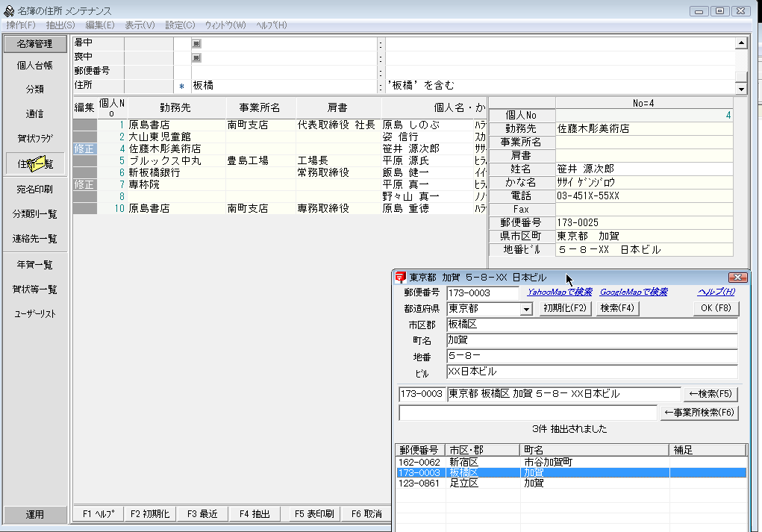The width and height of the screenshot is (762, 532).
Task: Click the 運用 button at sidebar bottom
Action: tap(35, 515)
